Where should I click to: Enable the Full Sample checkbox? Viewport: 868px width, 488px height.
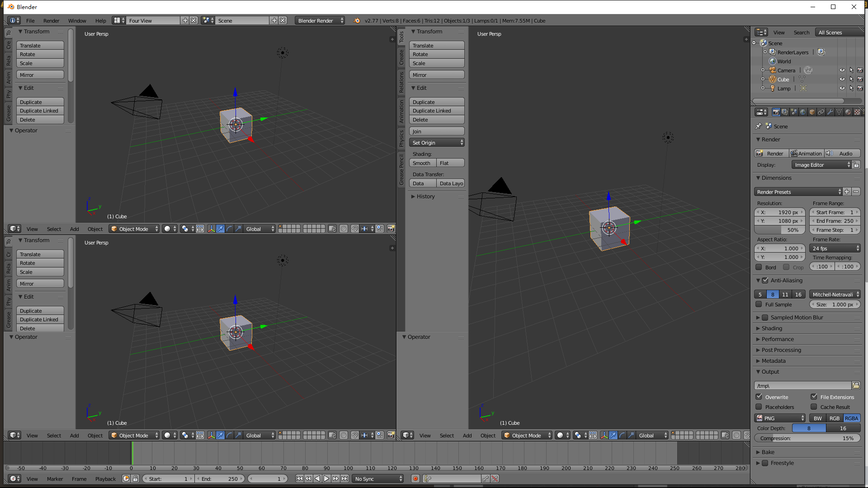pos(759,304)
